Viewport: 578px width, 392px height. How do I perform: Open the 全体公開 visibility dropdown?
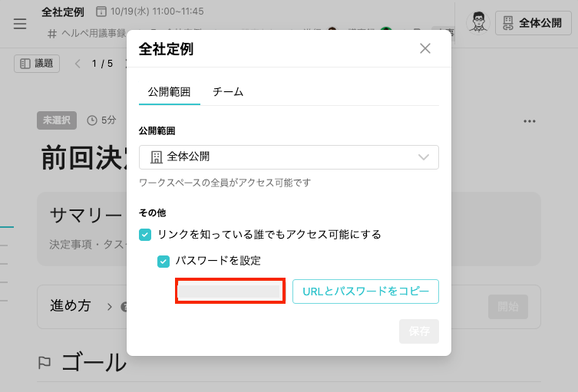[289, 157]
